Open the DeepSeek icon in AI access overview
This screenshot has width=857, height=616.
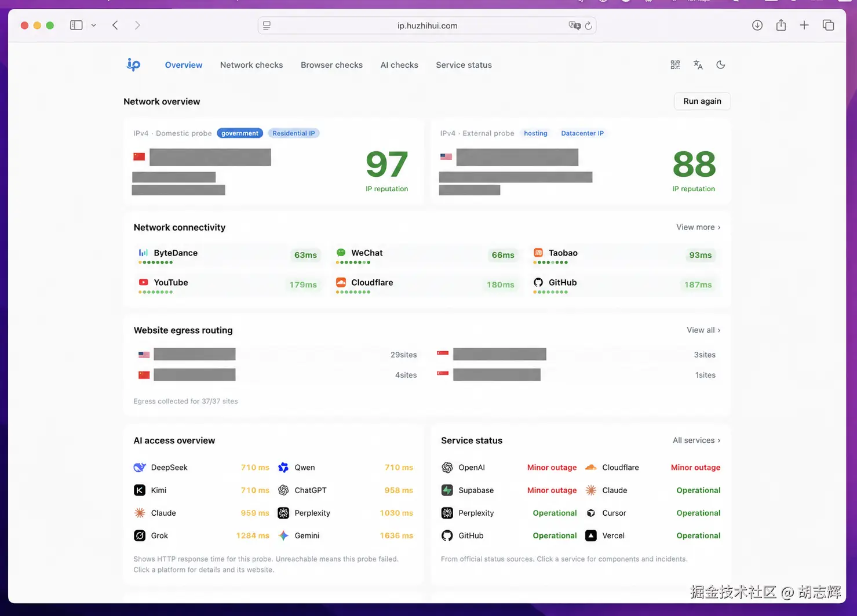click(140, 468)
